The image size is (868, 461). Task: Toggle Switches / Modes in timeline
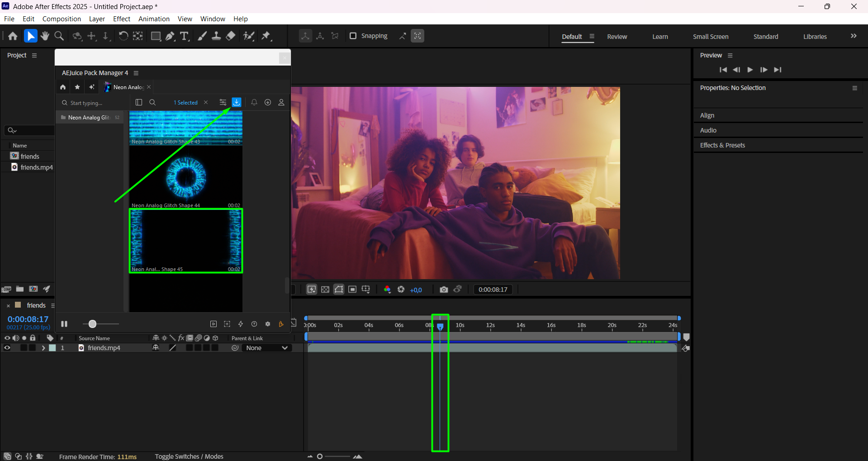[189, 456]
